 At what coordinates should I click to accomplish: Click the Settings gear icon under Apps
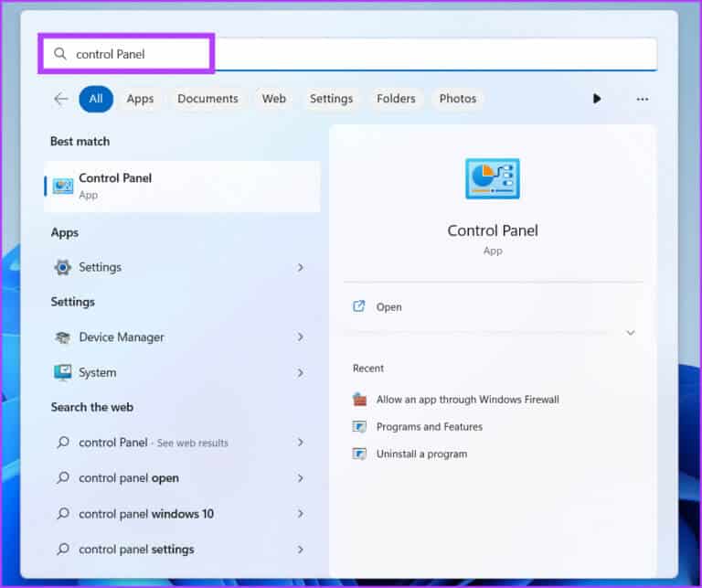click(x=63, y=267)
